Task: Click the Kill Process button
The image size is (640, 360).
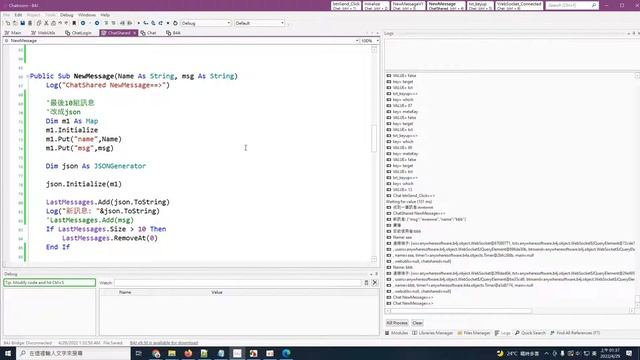Action: point(397,323)
